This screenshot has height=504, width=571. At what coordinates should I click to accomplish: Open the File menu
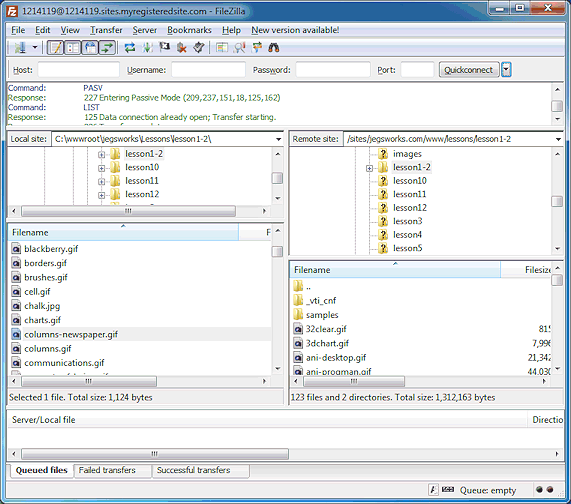18,30
